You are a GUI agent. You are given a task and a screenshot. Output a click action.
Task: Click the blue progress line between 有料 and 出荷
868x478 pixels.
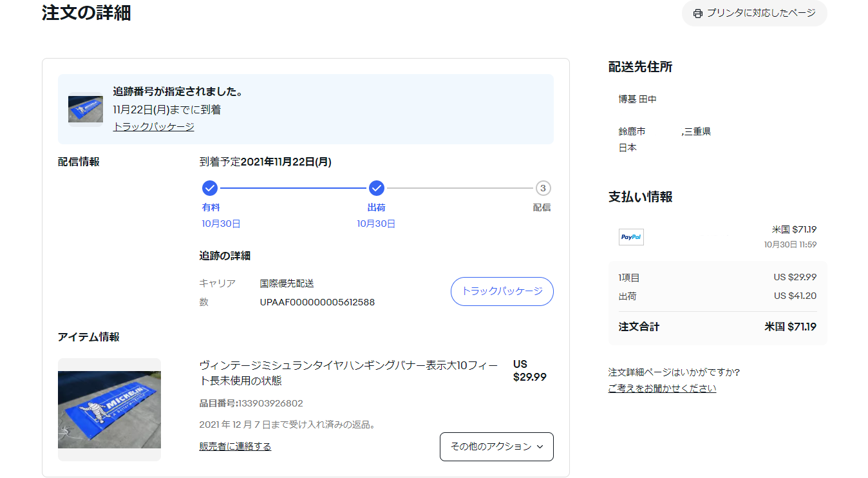tap(293, 188)
